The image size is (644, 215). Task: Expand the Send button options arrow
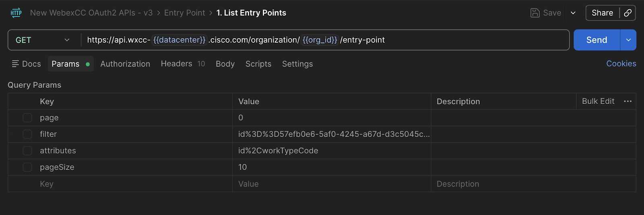point(628,40)
